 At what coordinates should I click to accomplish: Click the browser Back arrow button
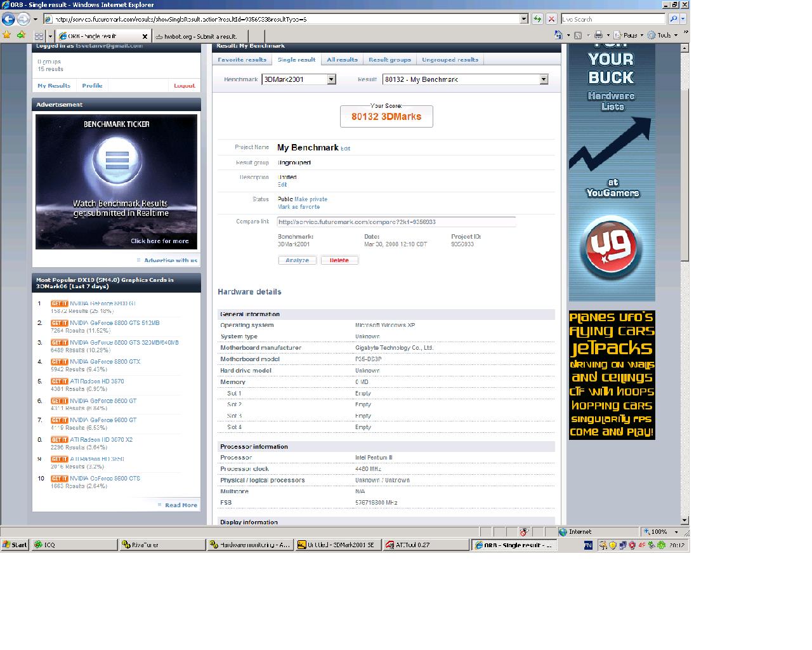point(8,19)
